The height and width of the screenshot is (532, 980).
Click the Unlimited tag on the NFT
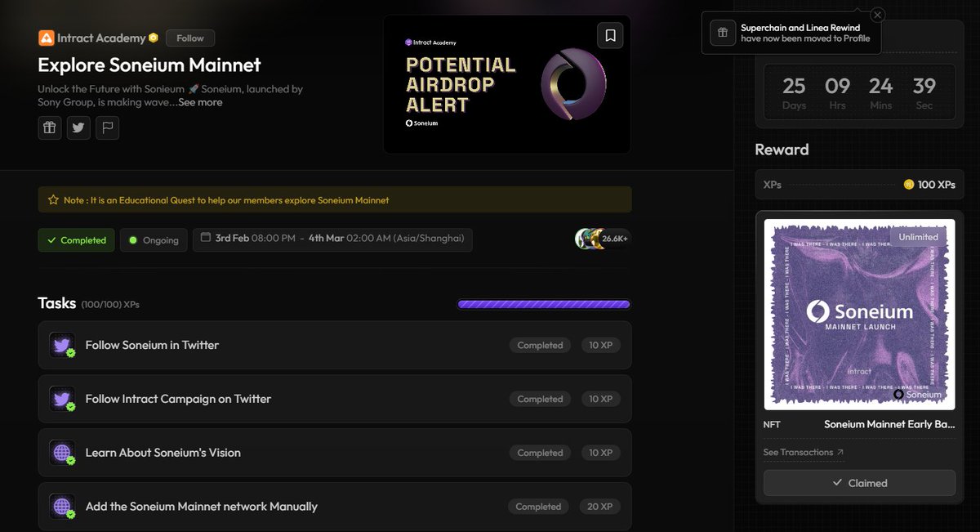[x=918, y=237]
